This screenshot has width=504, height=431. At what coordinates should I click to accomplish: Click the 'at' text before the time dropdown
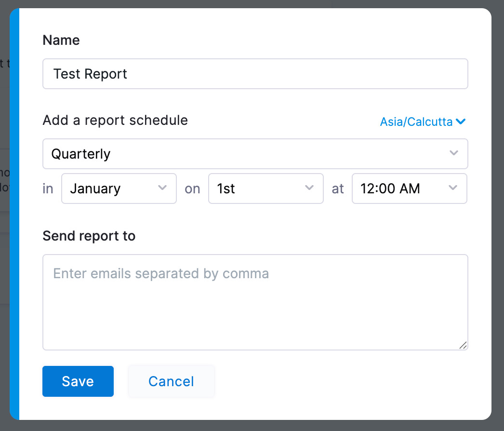338,189
